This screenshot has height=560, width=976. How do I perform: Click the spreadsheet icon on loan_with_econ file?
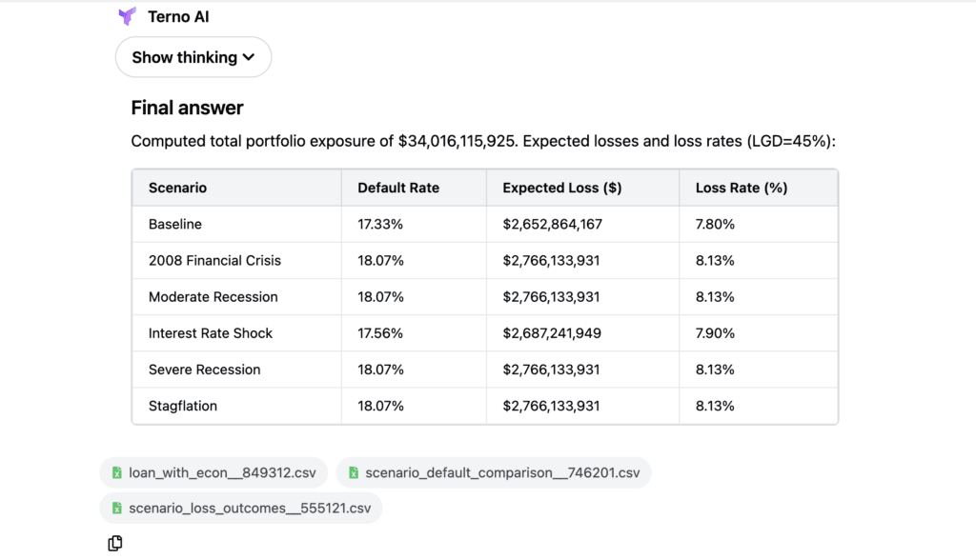117,472
